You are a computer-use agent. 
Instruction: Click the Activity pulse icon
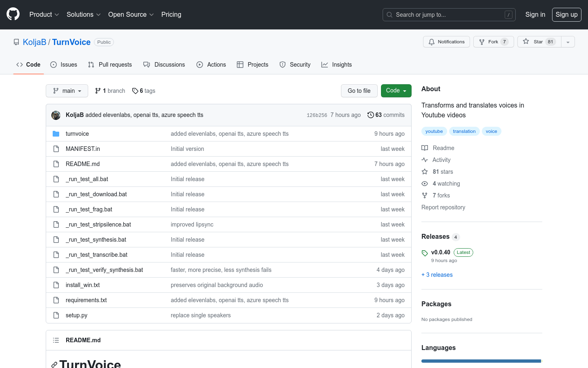[425, 160]
